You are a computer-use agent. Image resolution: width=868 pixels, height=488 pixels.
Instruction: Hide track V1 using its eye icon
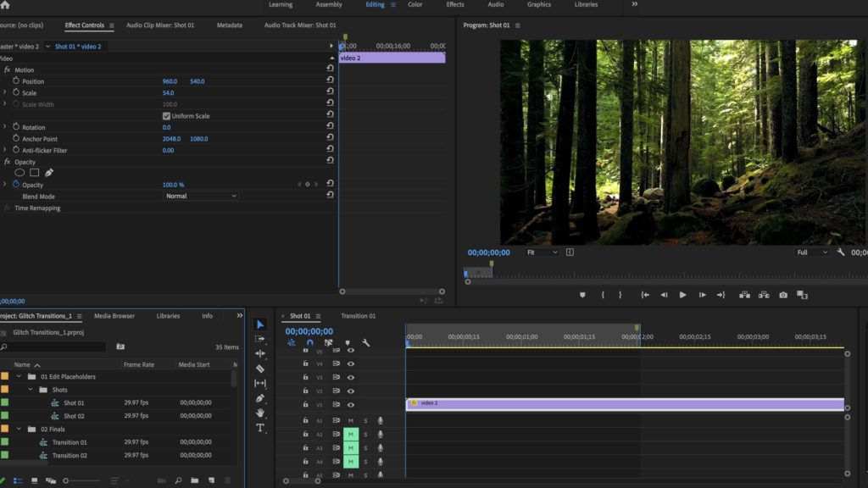351,403
